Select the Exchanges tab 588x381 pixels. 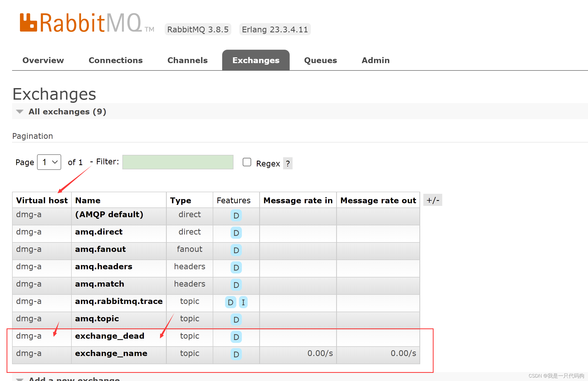256,60
